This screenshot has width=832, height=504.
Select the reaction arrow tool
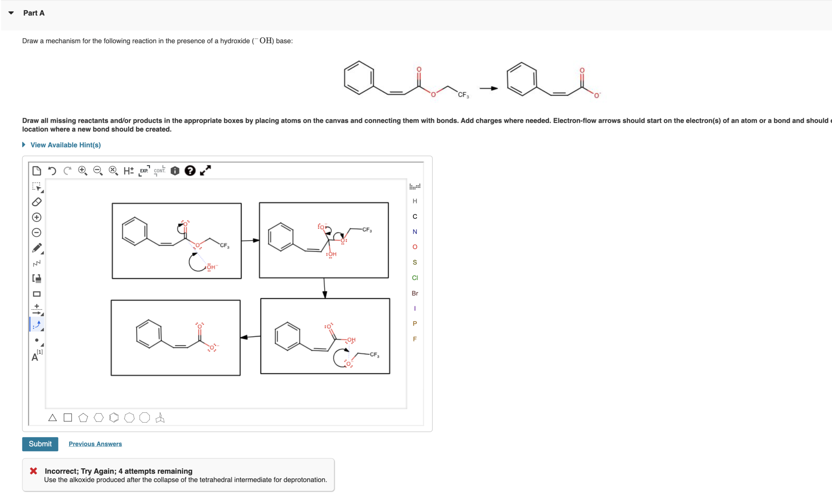click(37, 310)
